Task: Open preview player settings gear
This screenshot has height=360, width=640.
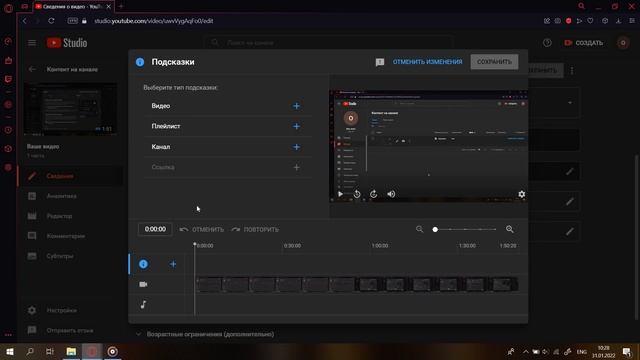Action: (522, 194)
